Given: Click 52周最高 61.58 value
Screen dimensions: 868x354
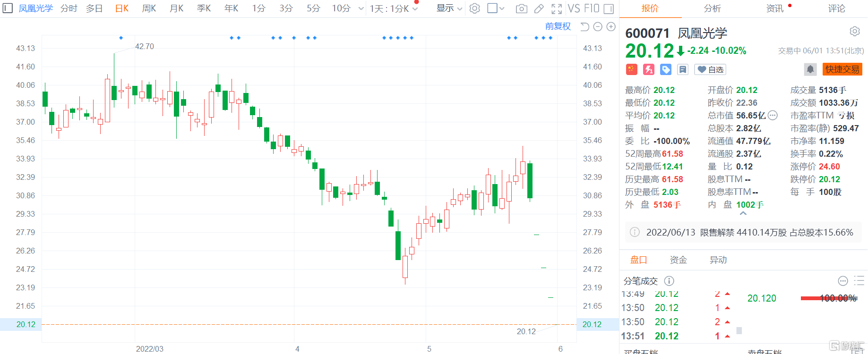Looking at the screenshot, I should (672, 154).
